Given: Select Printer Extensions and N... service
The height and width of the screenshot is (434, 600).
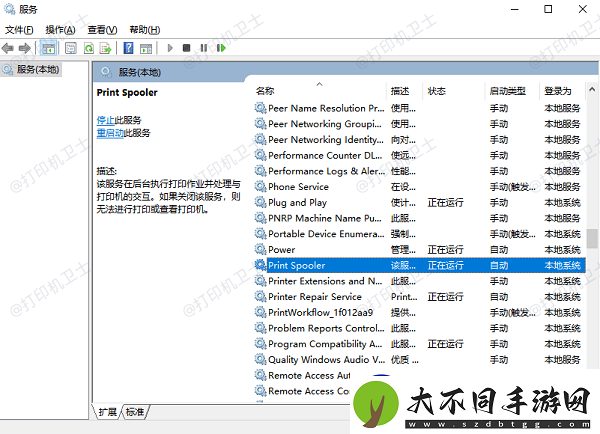Looking at the screenshot, I should (325, 281).
